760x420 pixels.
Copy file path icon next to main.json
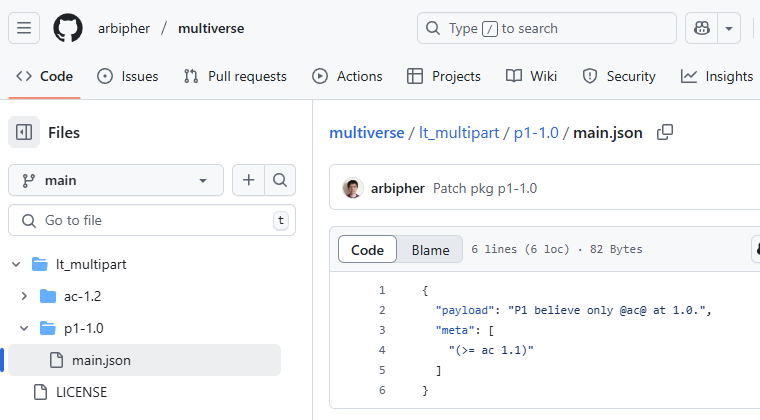[664, 132]
